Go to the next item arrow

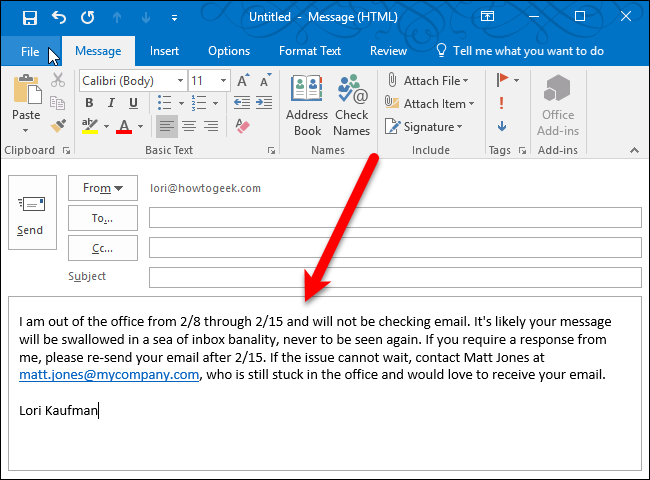(146, 17)
